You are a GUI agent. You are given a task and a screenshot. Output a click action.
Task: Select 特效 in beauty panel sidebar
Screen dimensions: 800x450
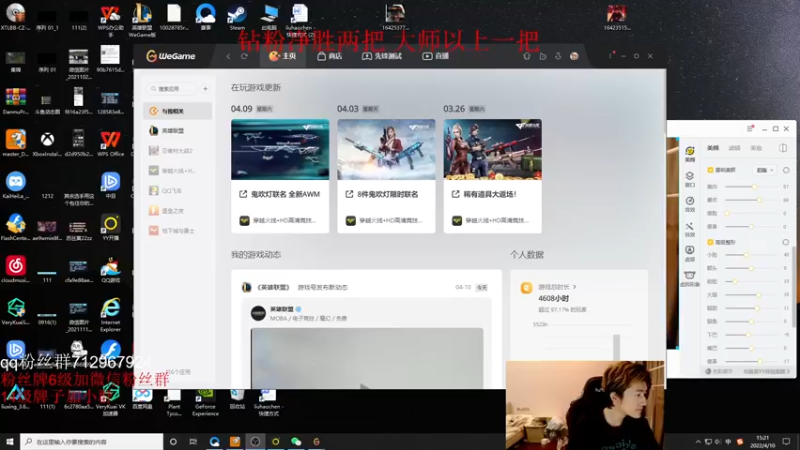(690, 229)
